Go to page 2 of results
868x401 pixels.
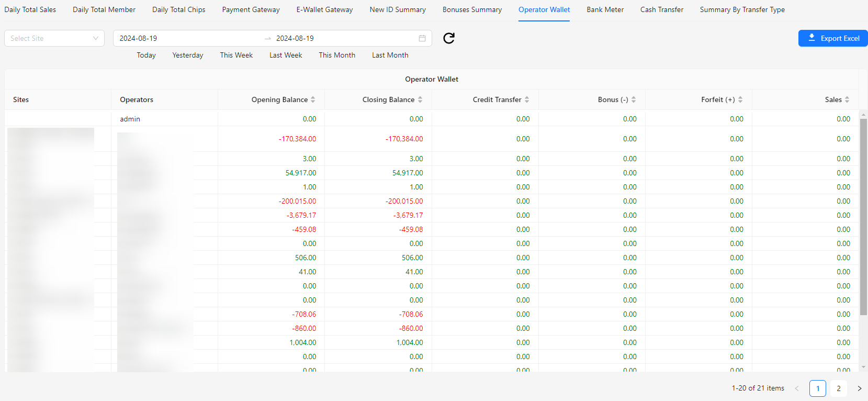pos(838,388)
